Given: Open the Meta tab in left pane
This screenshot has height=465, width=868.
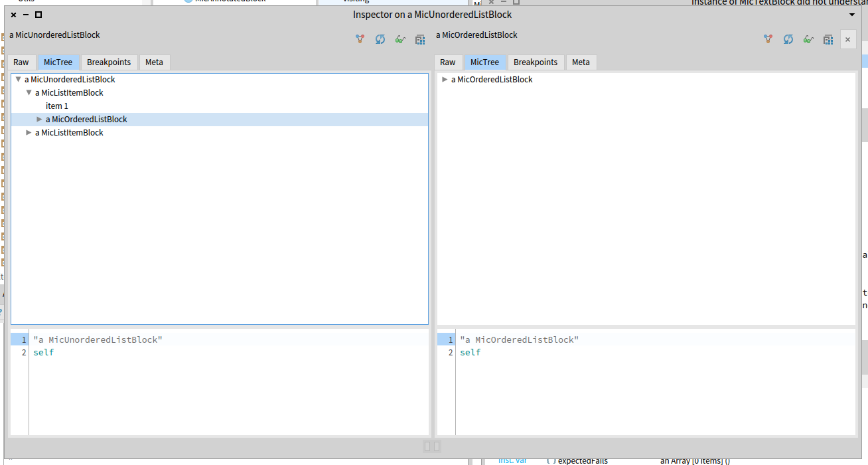Looking at the screenshot, I should [x=155, y=62].
